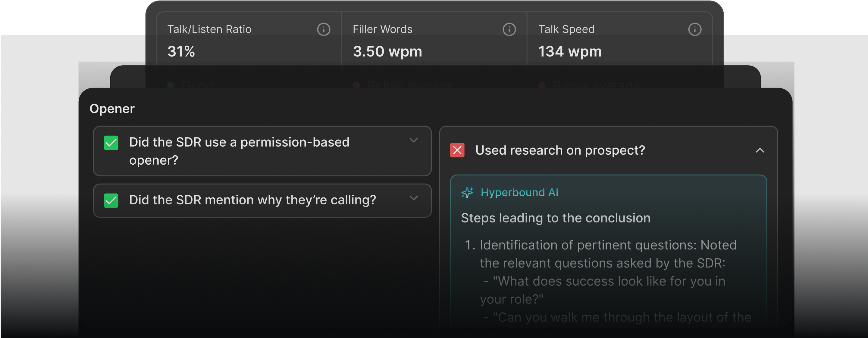This screenshot has height=338, width=868.
Task: Click 'Did the SDR use a permission-based opener?' text
Action: click(239, 151)
